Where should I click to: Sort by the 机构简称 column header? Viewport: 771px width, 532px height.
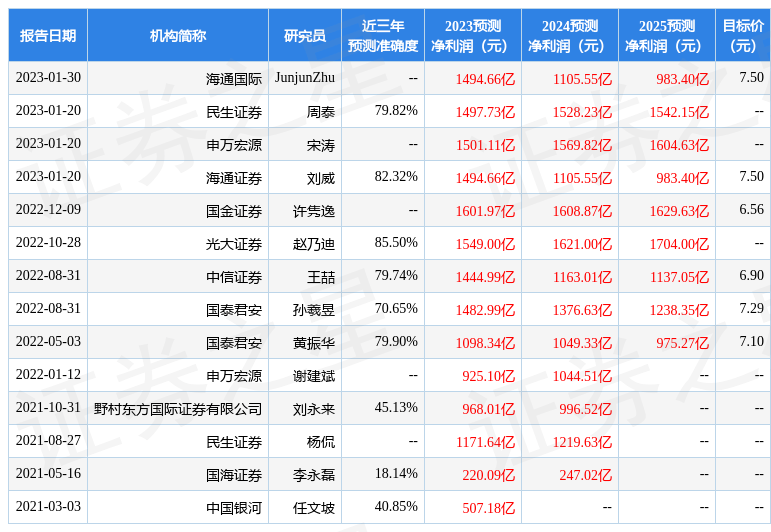point(178,36)
